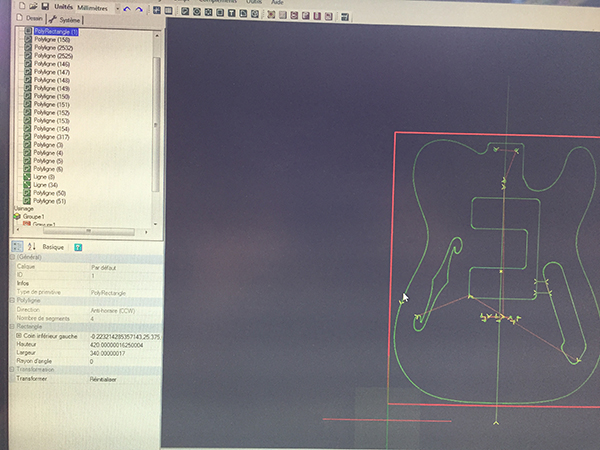Insert an engraving machining operation
The height and width of the screenshot is (450, 600).
(306, 16)
